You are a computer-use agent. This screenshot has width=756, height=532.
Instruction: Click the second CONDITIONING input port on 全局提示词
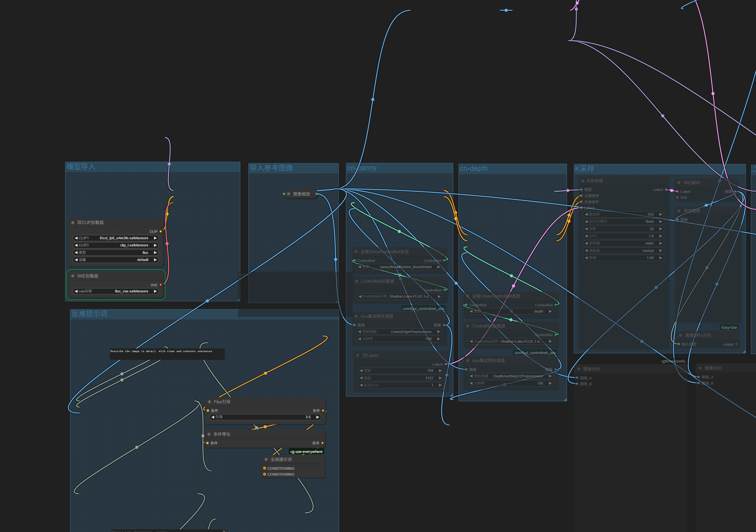(264, 474)
